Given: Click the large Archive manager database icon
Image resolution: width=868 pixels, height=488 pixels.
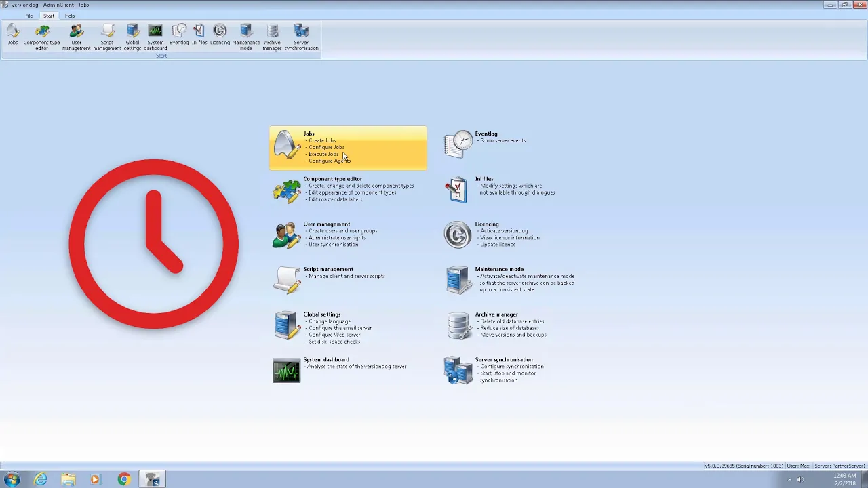Looking at the screenshot, I should 458,325.
